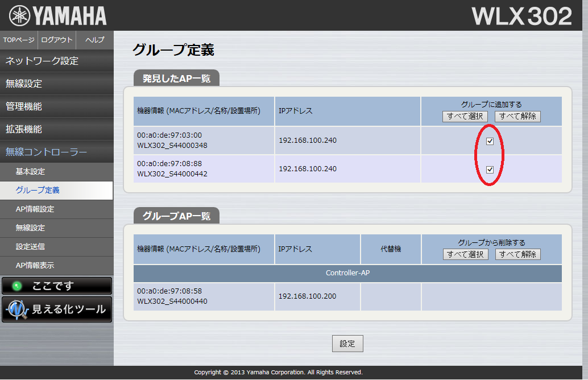This screenshot has width=588, height=380.
Task: Open 基本設定 submenu item
Action: (x=56, y=172)
